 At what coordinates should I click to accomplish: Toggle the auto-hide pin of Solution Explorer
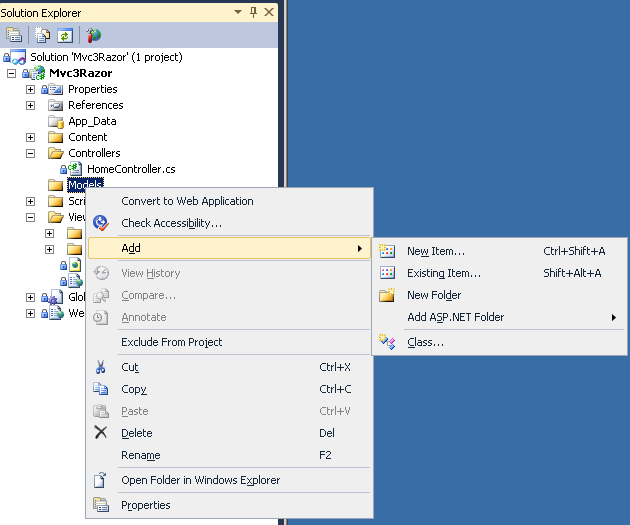click(253, 12)
